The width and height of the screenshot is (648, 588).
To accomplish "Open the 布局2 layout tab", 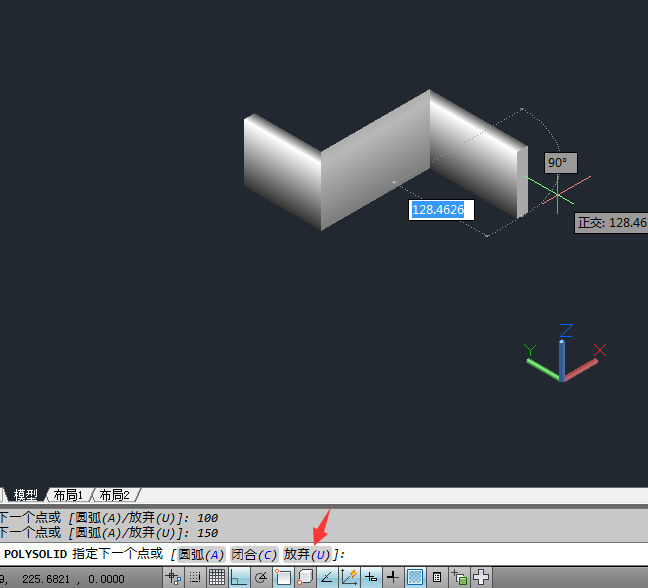I will pos(114,495).
